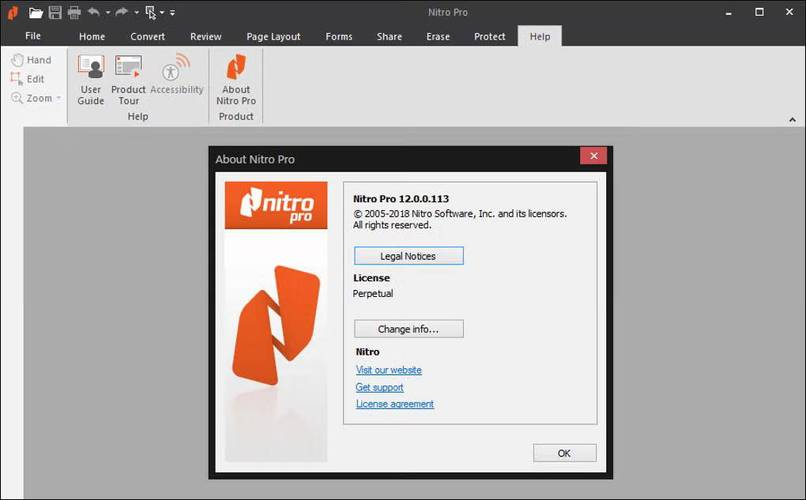Select the Hand tool
The image size is (806, 500).
[31, 60]
